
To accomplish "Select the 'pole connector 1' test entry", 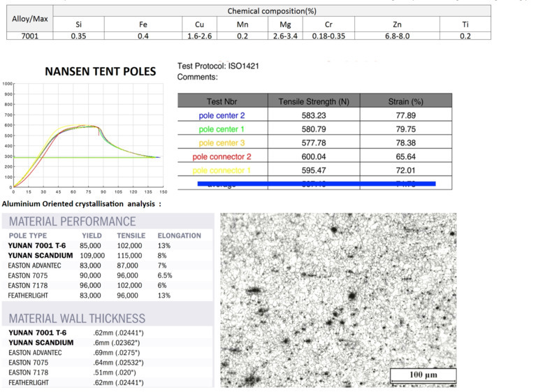I will pos(222,171).
